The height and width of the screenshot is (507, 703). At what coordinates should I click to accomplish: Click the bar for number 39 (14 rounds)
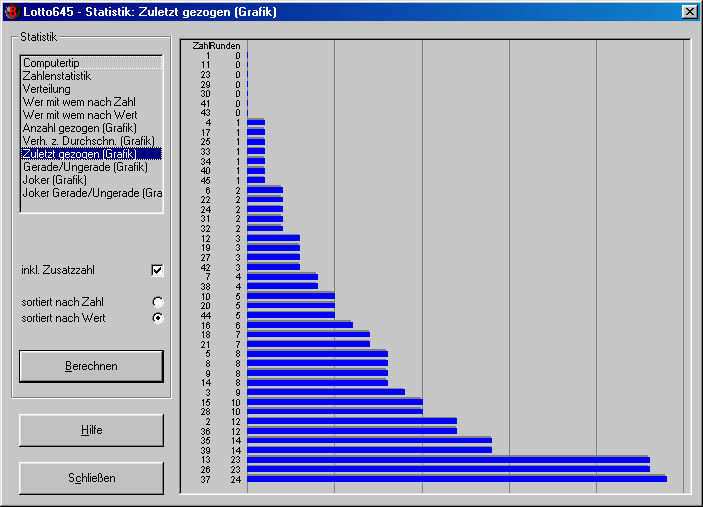(x=369, y=450)
